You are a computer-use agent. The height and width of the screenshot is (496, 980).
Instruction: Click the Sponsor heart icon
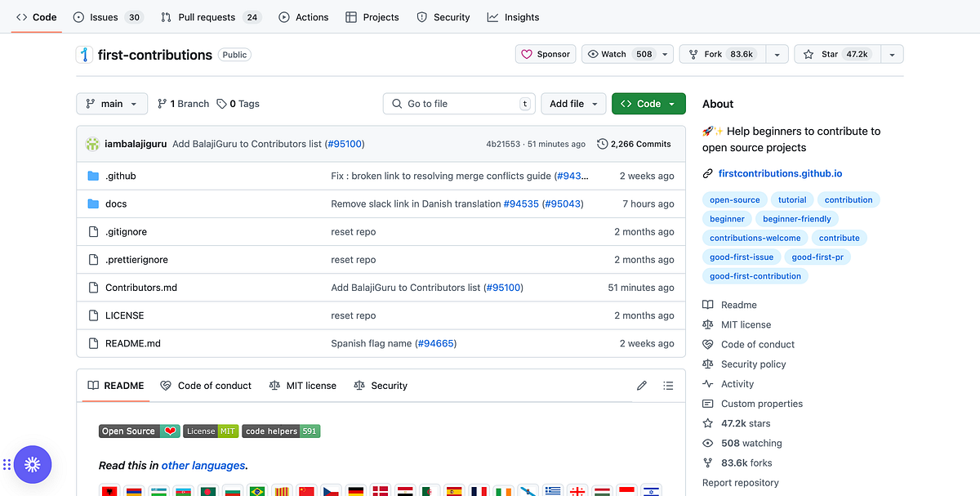(528, 53)
